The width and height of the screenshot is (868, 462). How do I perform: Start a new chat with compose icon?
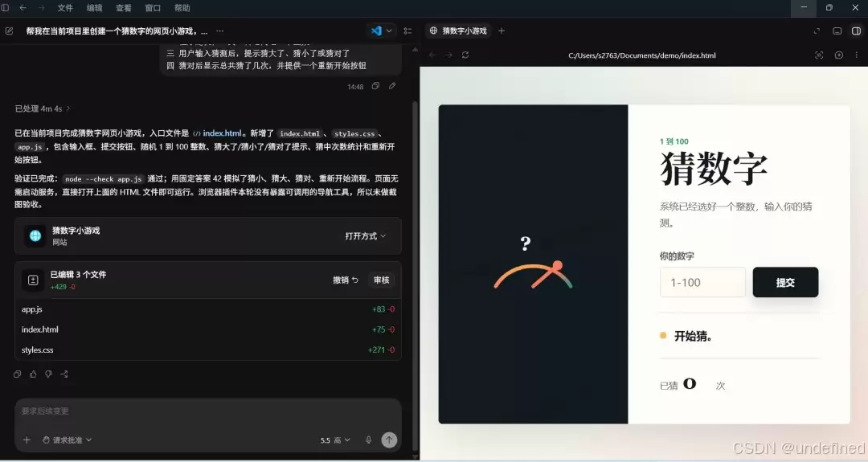[x=10, y=31]
